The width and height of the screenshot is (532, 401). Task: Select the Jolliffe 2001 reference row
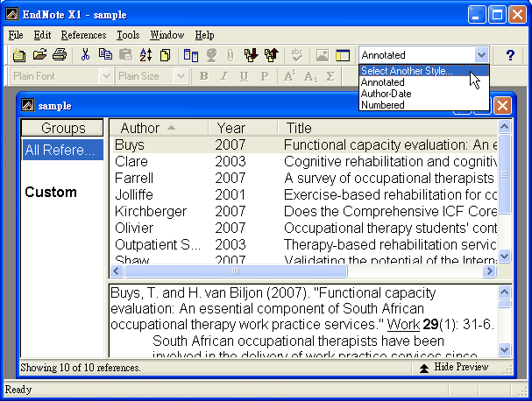305,194
